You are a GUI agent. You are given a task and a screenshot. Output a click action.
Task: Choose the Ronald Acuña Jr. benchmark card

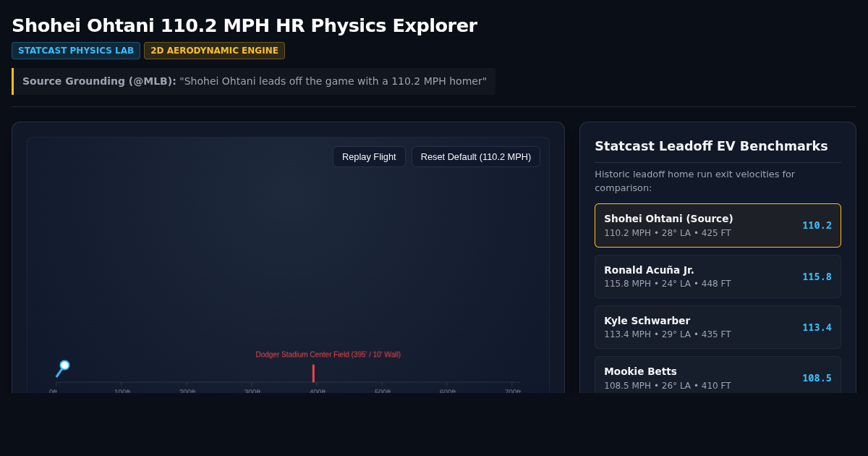[718, 276]
